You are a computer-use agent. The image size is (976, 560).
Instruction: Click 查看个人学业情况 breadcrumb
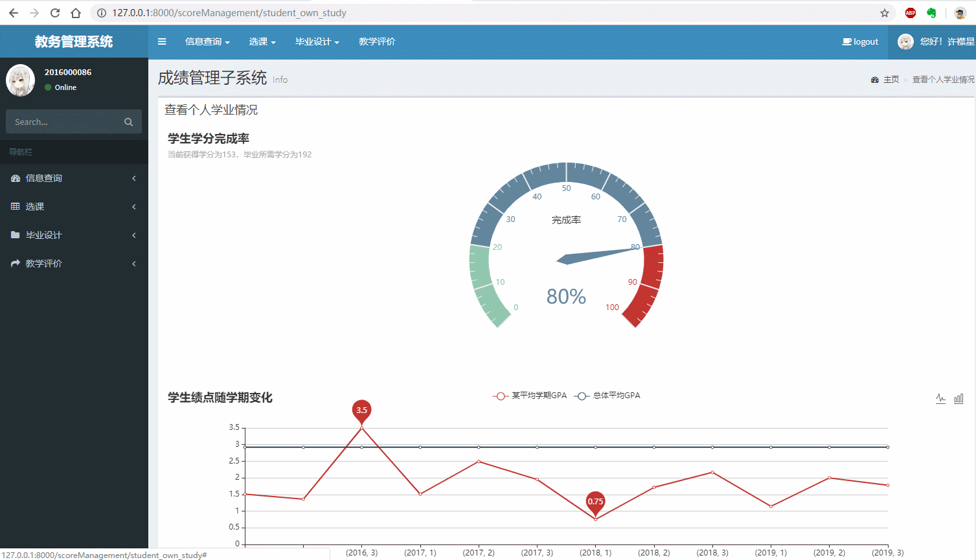(943, 80)
